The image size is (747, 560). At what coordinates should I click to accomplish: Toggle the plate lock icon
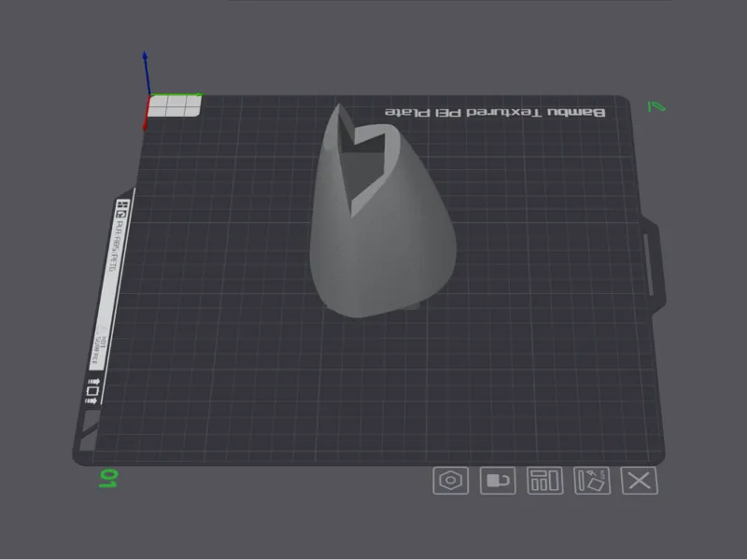(x=498, y=481)
